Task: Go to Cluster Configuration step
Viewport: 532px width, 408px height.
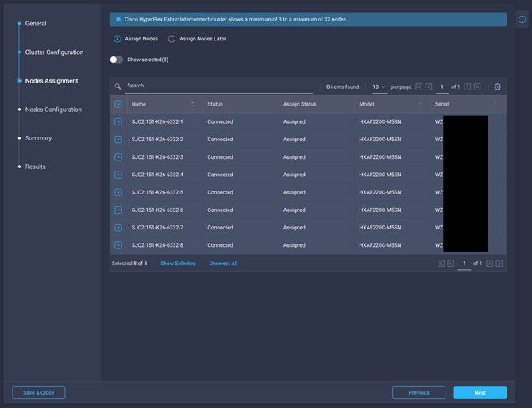Action: click(x=54, y=52)
